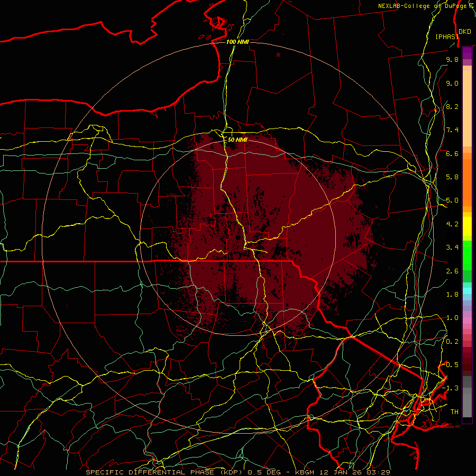
Task: Click the 7.4 legend value
Action: coord(452,130)
